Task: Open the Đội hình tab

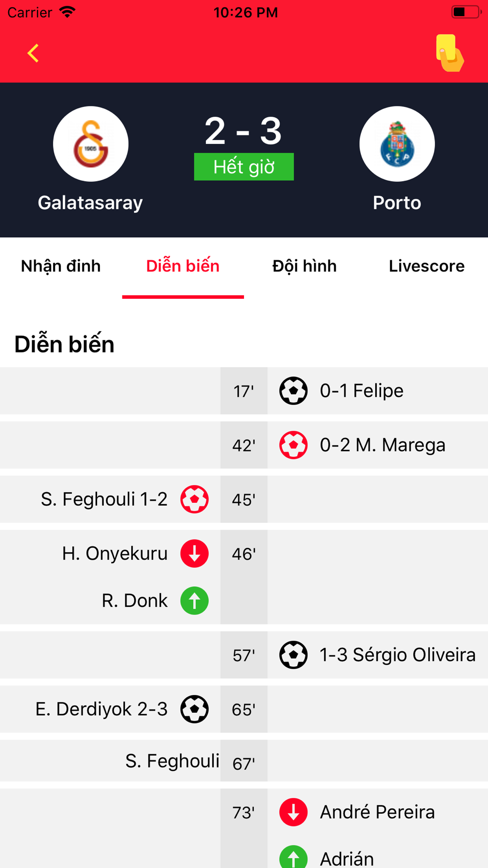Action: 305,266
